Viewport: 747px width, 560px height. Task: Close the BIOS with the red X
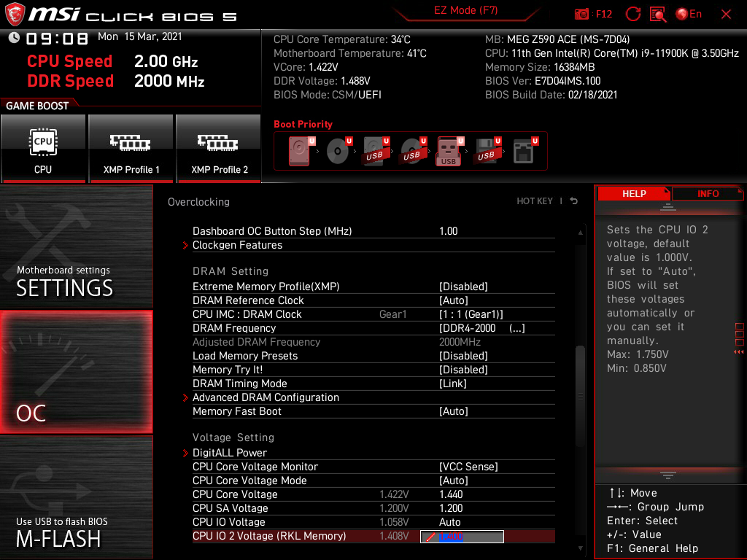pos(726,15)
